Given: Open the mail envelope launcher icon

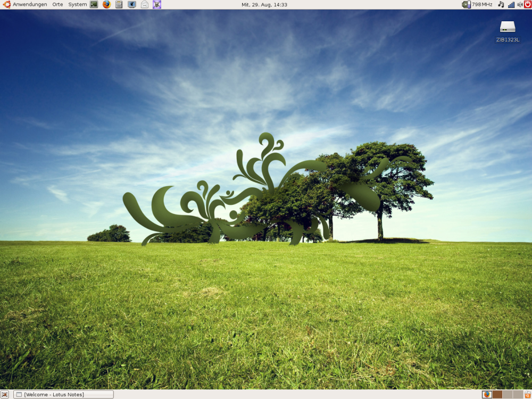Looking at the screenshot, I should click(x=145, y=4).
